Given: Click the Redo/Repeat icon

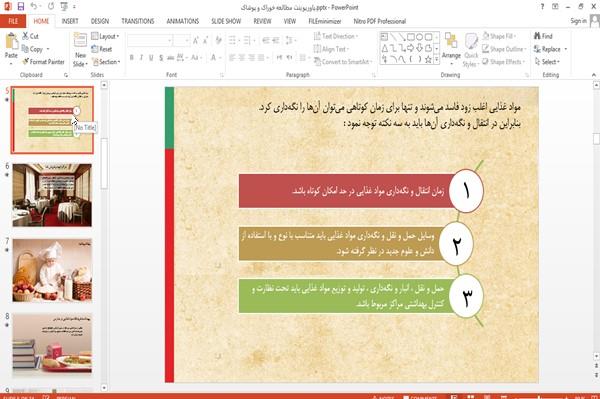Looking at the screenshot, I should [51, 7].
